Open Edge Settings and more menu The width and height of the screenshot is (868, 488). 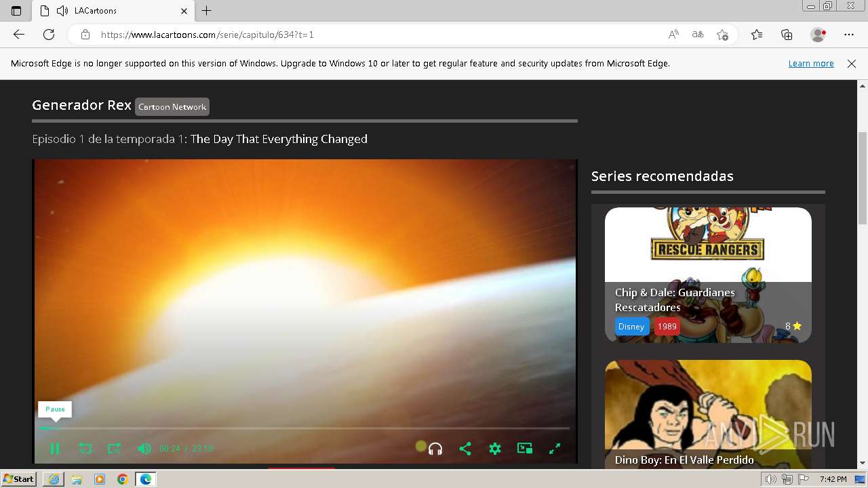(849, 35)
